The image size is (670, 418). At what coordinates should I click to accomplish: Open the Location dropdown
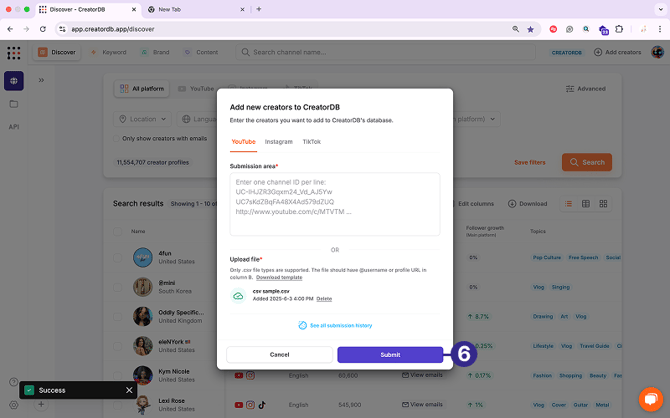click(142, 119)
